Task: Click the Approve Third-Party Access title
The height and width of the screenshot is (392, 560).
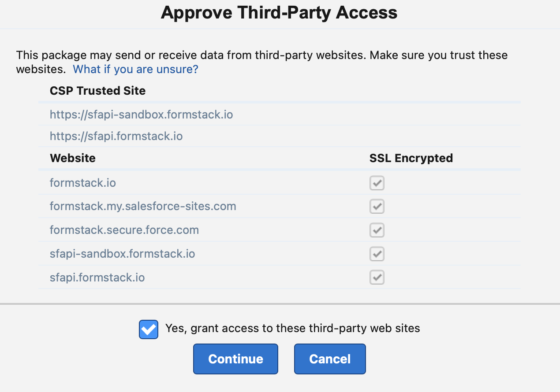Action: [279, 13]
